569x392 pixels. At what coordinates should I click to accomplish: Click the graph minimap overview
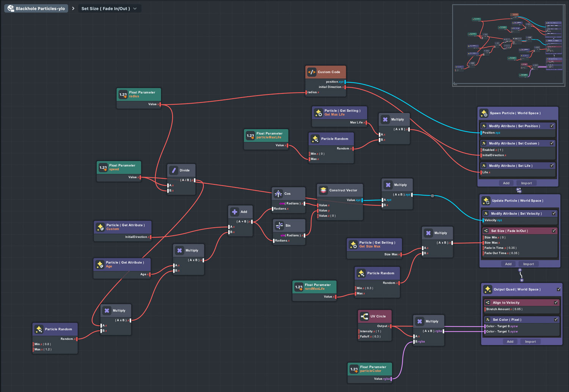(x=508, y=46)
